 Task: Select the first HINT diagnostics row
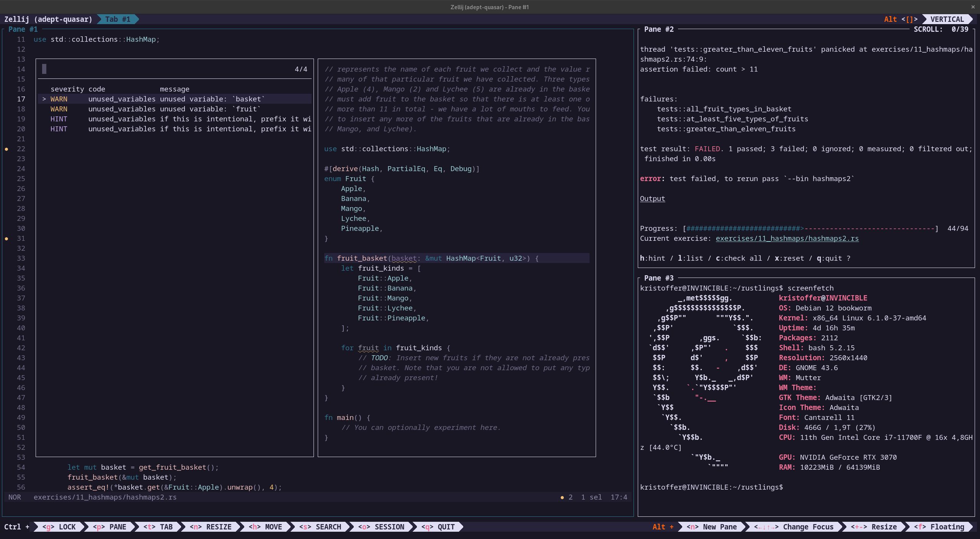(x=175, y=119)
